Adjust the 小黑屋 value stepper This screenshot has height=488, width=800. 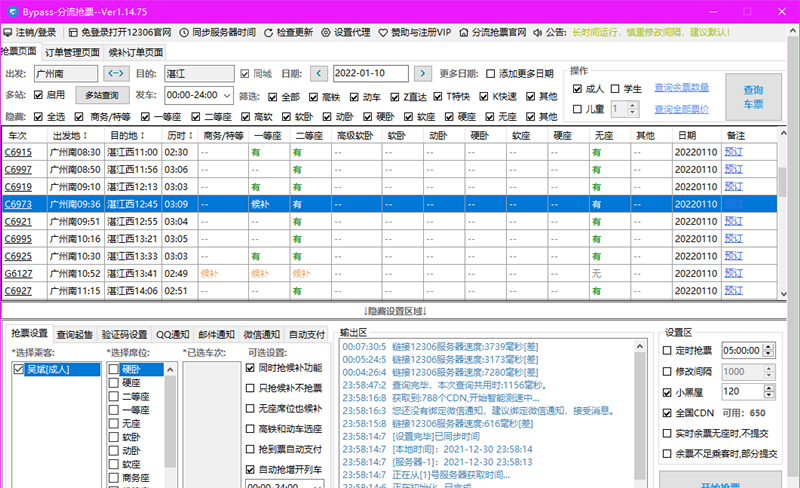[768, 392]
